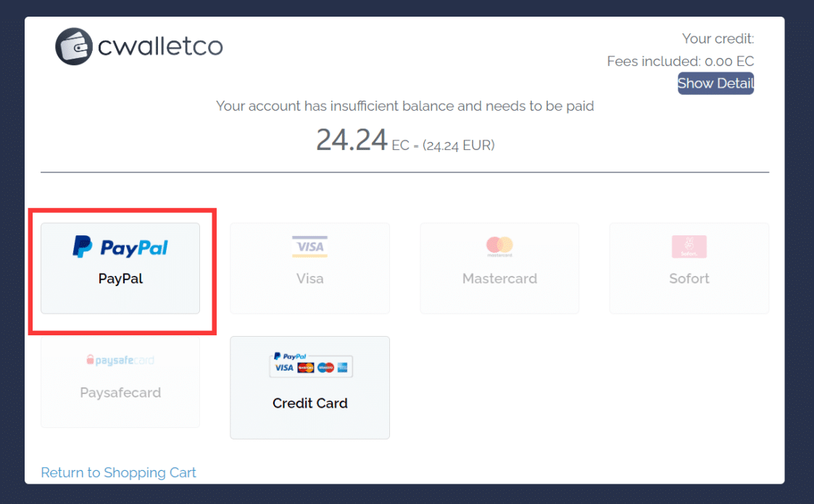Viewport: 814px width, 504px height.
Task: Select the Visa payment method label
Action: (x=310, y=279)
